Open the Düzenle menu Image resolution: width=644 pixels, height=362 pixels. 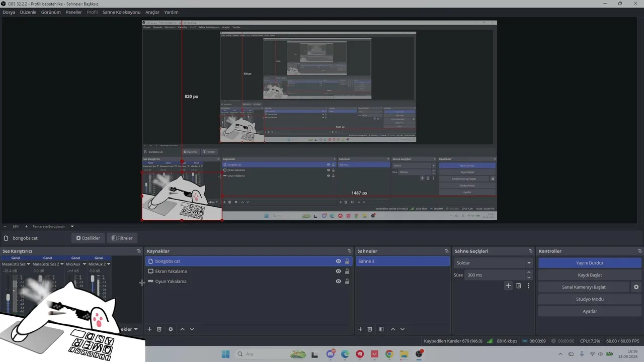pos(28,12)
